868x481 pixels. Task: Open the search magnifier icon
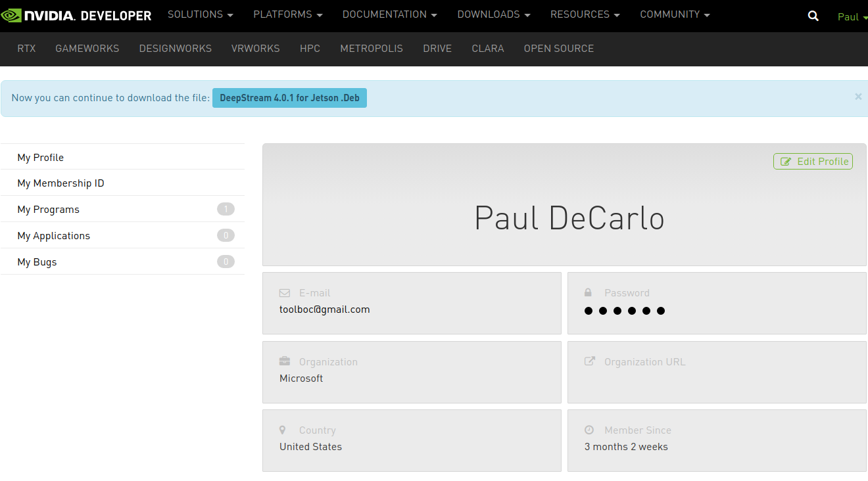[x=813, y=16]
